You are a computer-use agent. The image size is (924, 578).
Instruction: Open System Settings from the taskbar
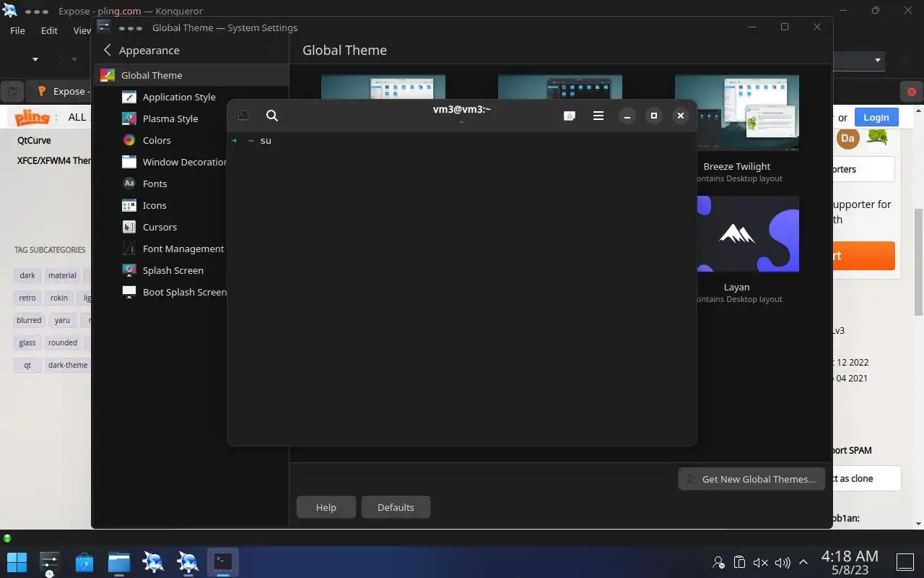[x=49, y=561]
